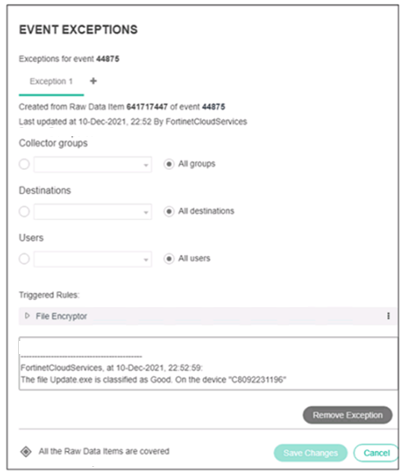This screenshot has width=404, height=476.
Task: Click inside the exception comment text box
Action: (208, 363)
